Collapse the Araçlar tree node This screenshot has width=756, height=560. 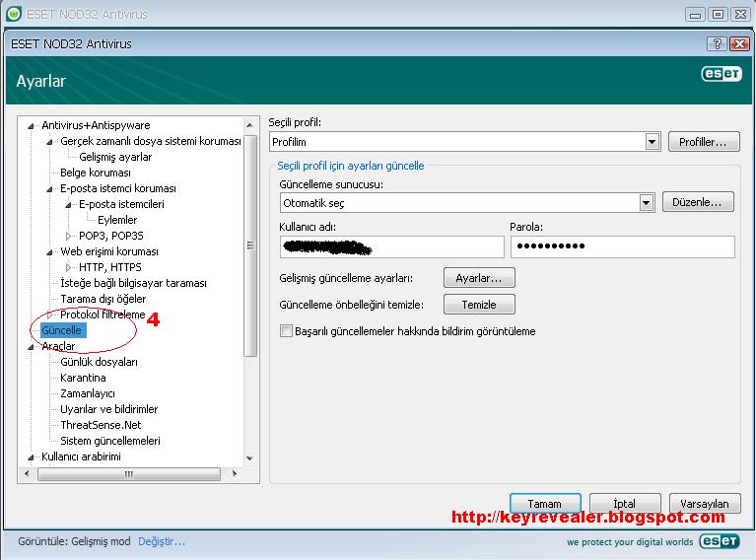(31, 347)
